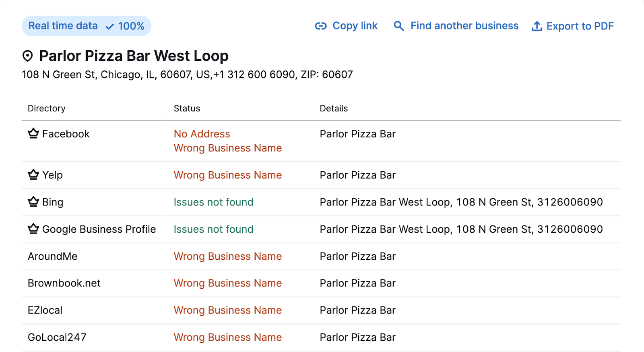Export the report to PDF
The width and height of the screenshot is (644, 352).
coord(573,26)
